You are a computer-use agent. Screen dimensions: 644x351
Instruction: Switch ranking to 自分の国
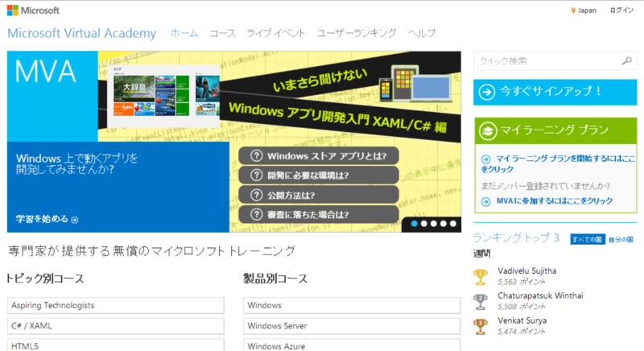click(x=621, y=239)
